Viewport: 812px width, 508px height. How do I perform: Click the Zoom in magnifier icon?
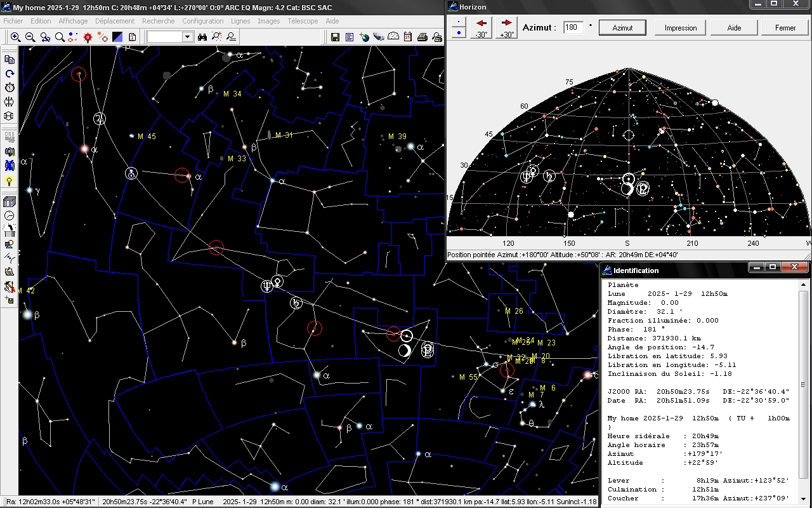coord(15,37)
